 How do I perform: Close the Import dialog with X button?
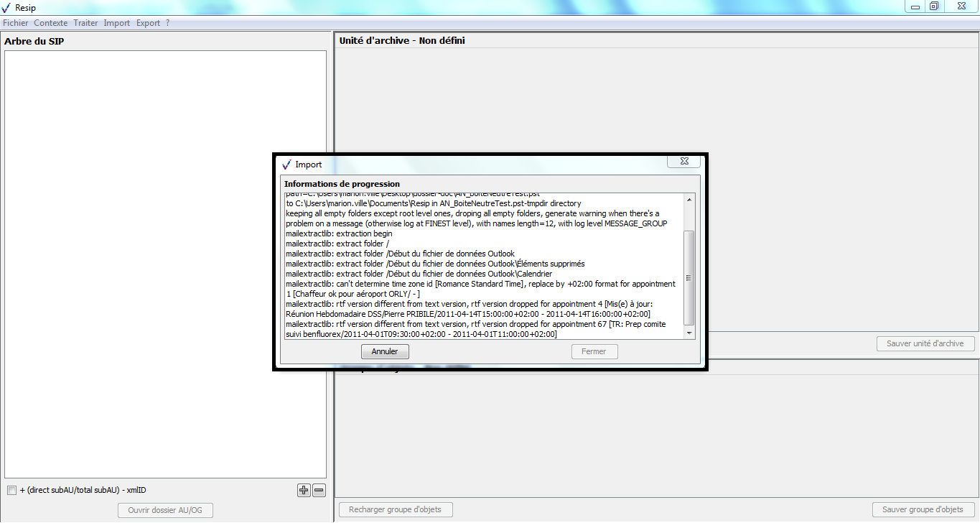(x=683, y=162)
